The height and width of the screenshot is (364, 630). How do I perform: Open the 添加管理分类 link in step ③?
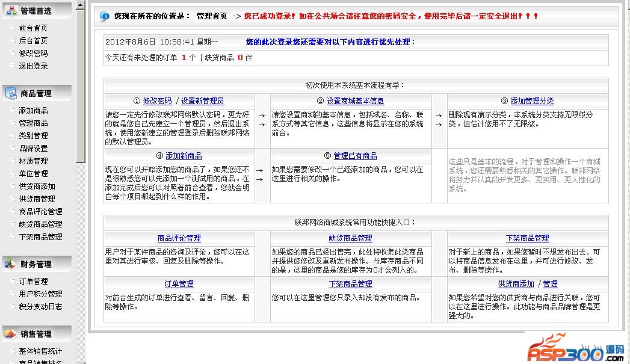[532, 101]
